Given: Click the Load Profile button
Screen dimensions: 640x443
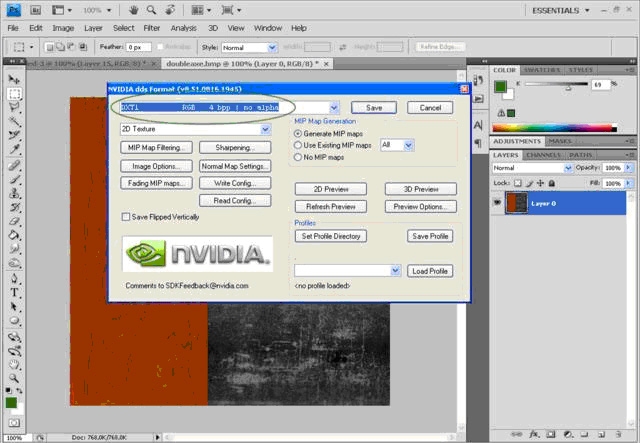Looking at the screenshot, I should coord(430,271).
